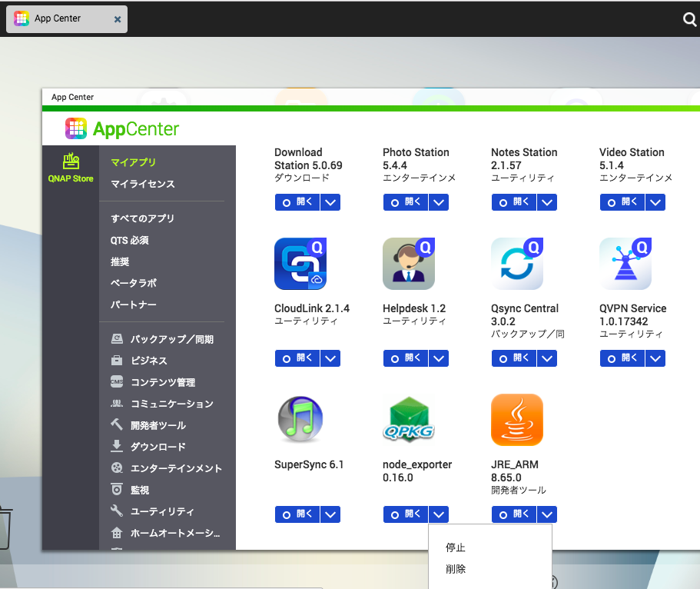
Task: Open Notes Station with 開く button
Action: pyautogui.click(x=514, y=202)
